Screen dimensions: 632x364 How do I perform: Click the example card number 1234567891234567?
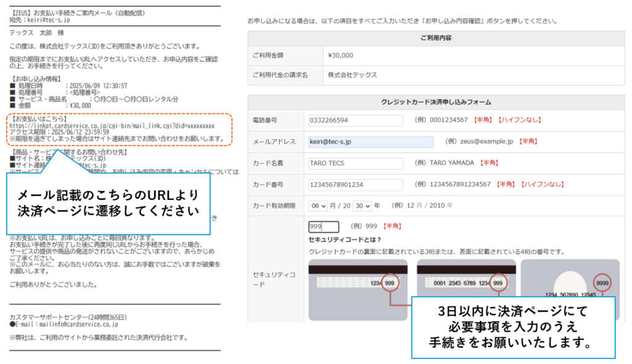[x=460, y=184]
